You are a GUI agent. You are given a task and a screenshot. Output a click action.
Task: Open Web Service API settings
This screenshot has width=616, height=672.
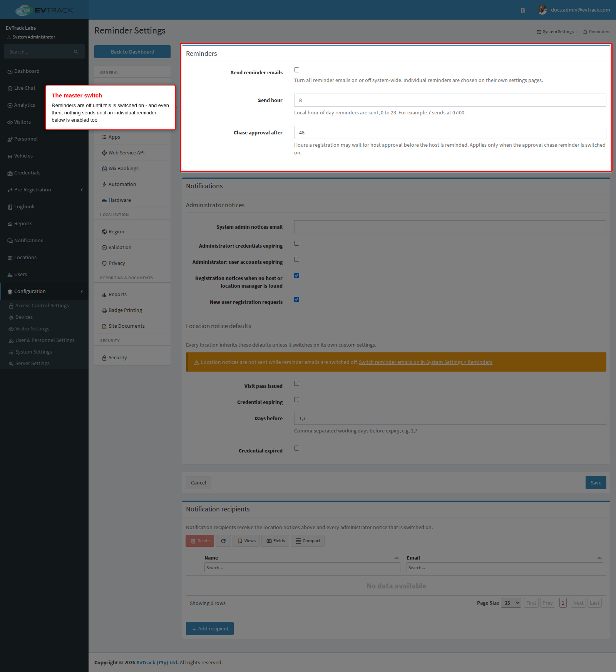(x=132, y=152)
